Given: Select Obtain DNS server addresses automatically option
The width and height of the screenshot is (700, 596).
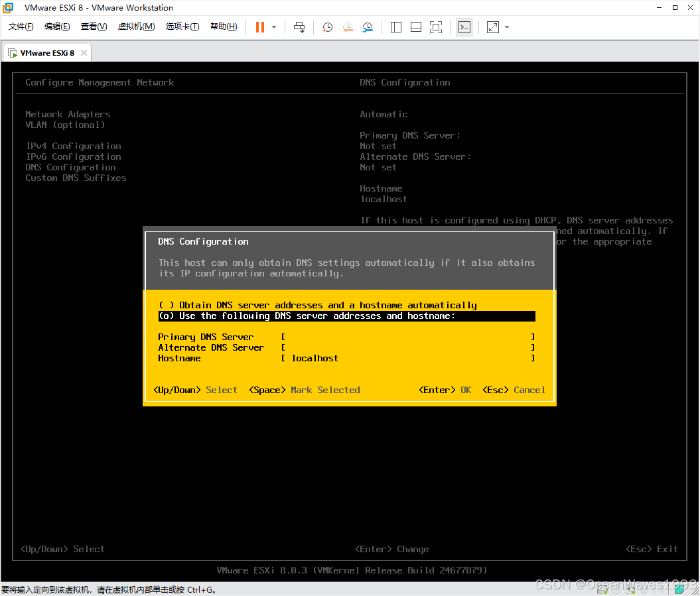Looking at the screenshot, I should (318, 305).
